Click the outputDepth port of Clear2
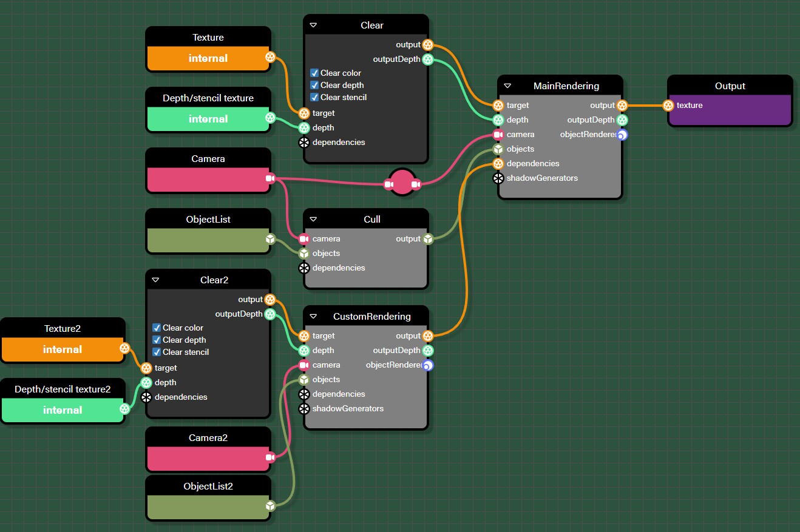The height and width of the screenshot is (532, 800). (x=269, y=314)
